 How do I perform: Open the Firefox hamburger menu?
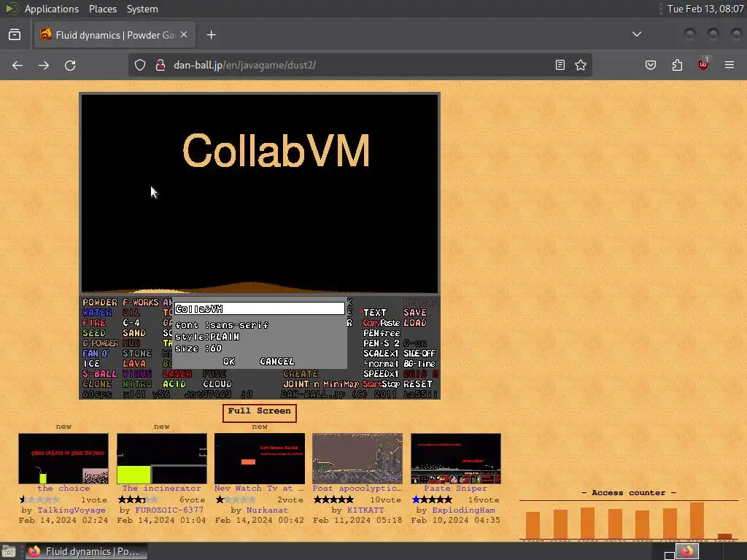[x=729, y=65]
